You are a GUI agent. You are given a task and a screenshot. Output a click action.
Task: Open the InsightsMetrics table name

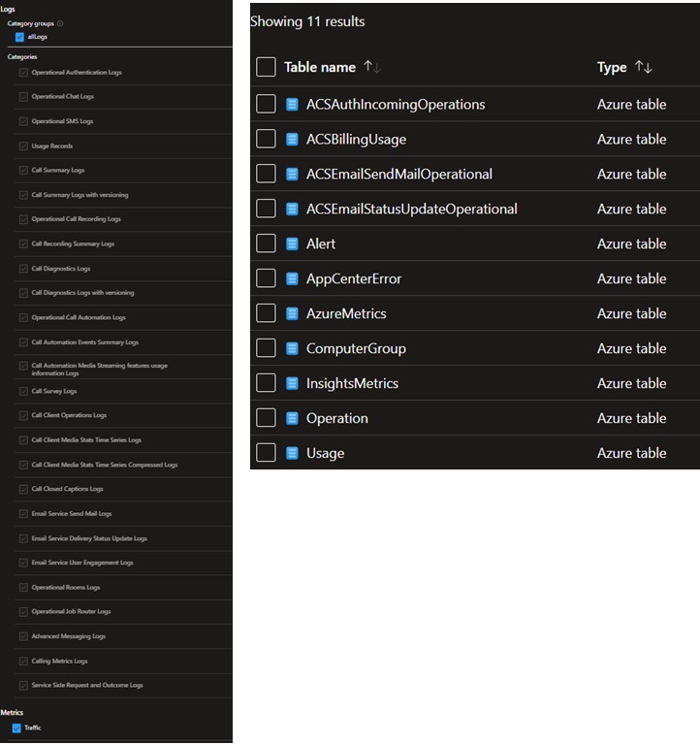pyautogui.click(x=352, y=383)
